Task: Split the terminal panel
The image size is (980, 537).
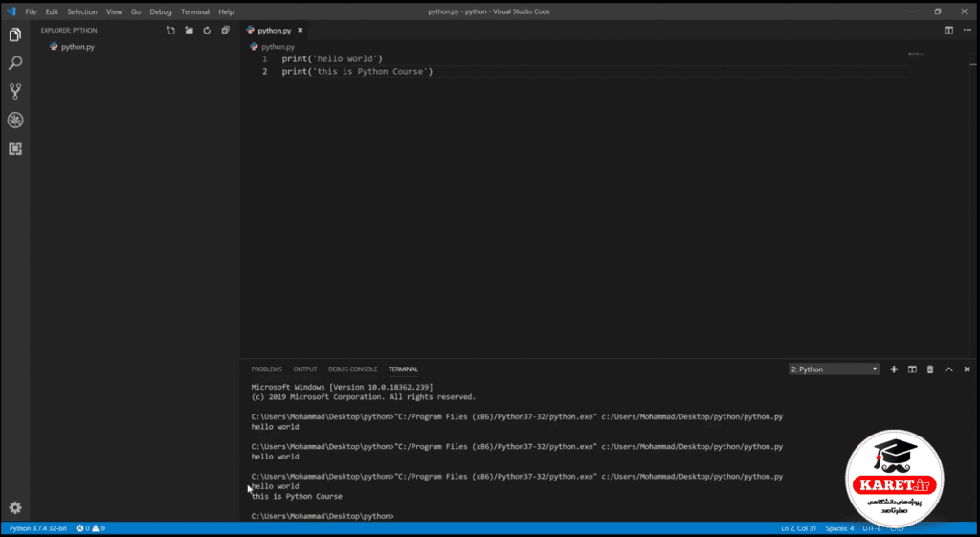Action: point(912,369)
